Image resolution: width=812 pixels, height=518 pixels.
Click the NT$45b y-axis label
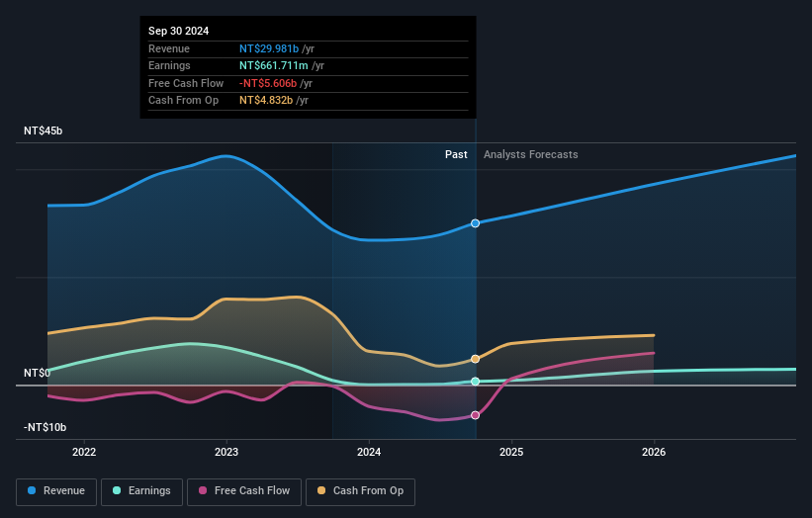(x=43, y=130)
